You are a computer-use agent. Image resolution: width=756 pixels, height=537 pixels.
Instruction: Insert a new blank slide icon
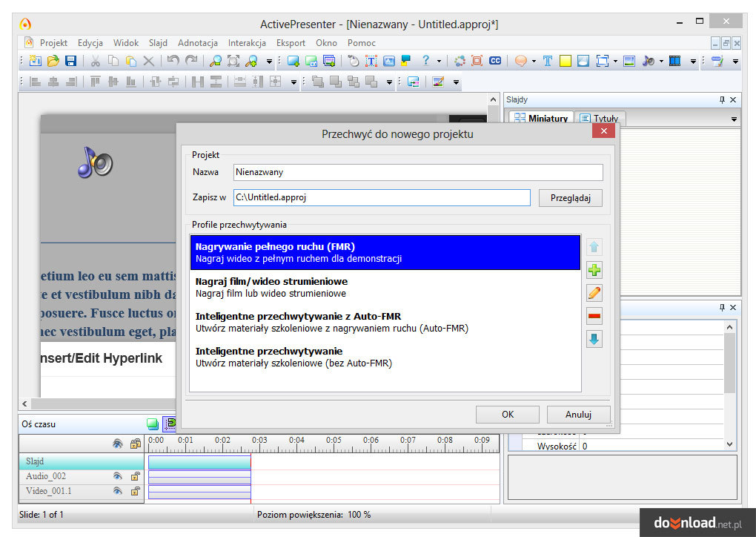tap(294, 61)
